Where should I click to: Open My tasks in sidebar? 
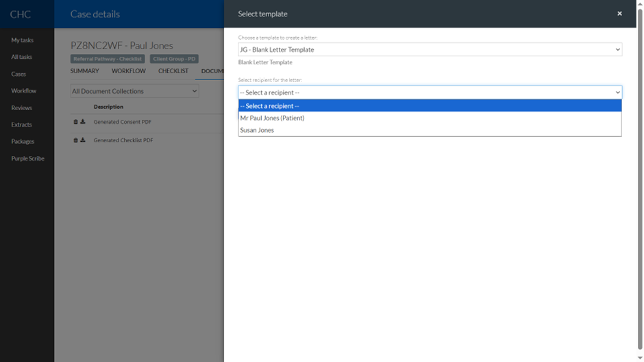tap(22, 40)
